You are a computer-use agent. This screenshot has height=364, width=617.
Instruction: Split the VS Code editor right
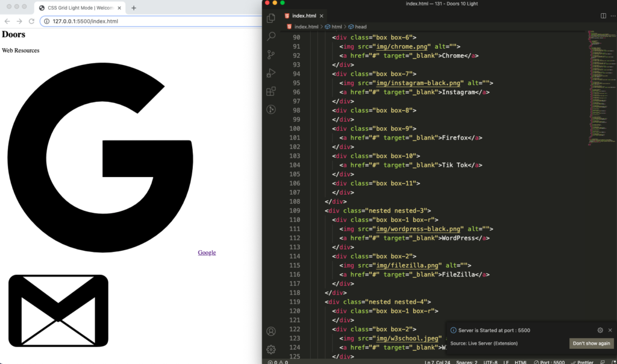(x=603, y=16)
